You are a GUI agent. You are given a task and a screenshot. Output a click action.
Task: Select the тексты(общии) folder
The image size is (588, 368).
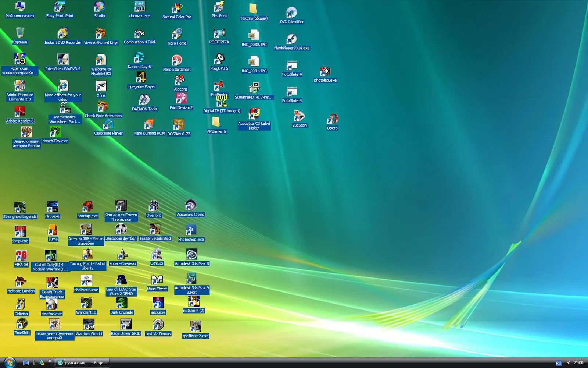(254, 12)
